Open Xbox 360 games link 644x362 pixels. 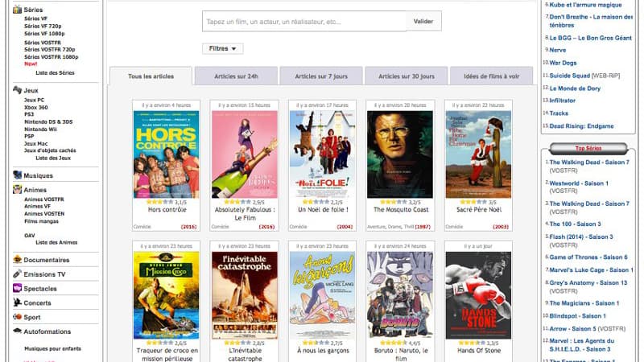35,107
